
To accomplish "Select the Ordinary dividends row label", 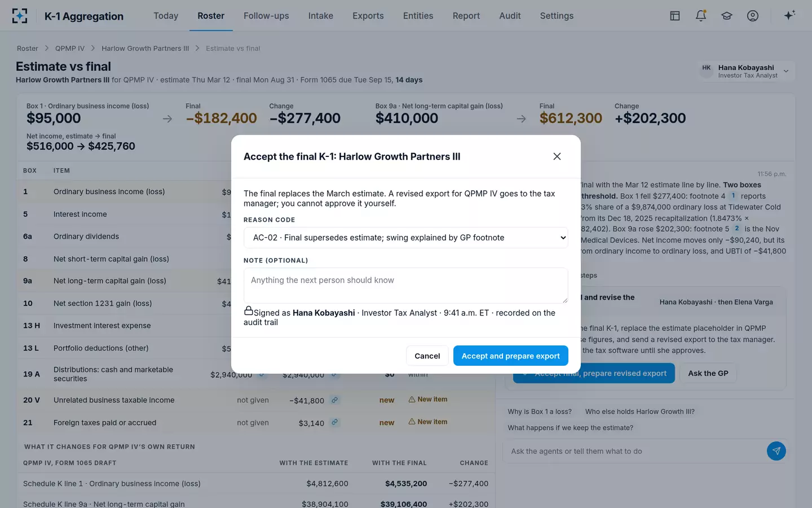I will (86, 237).
